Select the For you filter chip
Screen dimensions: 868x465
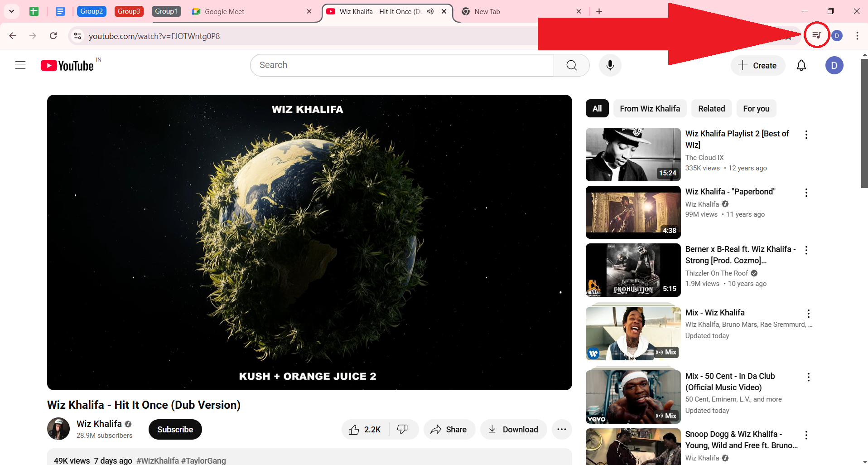756,108
